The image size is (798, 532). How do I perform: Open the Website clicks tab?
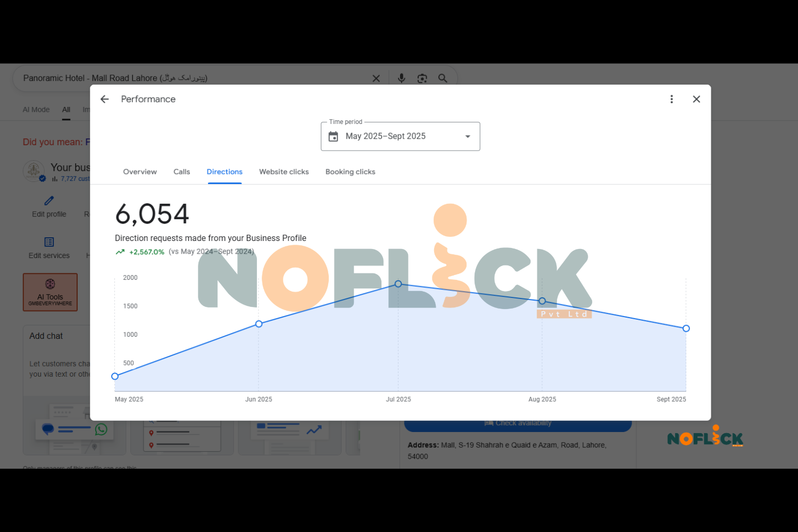[284, 172]
